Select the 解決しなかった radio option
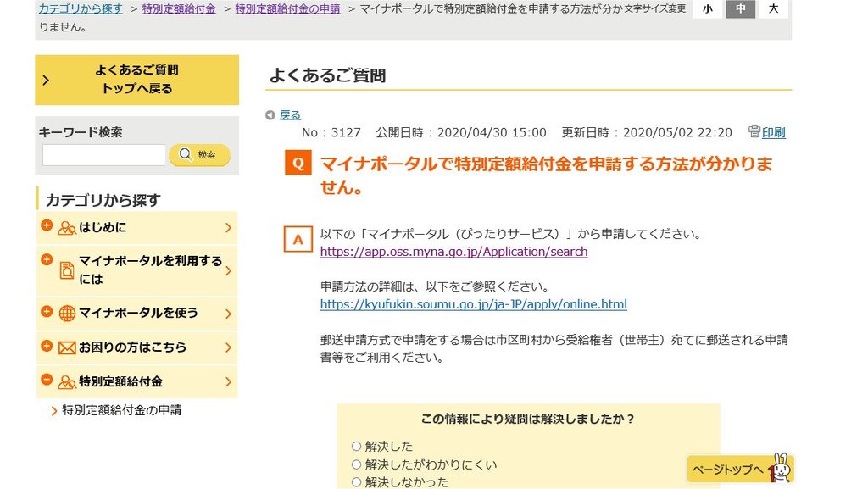This screenshot has width=868, height=489. click(357, 482)
